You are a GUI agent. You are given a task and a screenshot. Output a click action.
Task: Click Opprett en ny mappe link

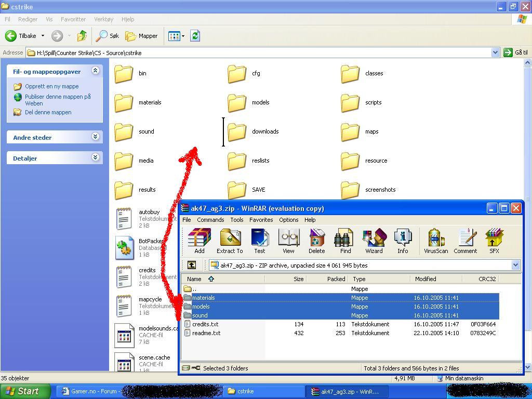point(51,86)
